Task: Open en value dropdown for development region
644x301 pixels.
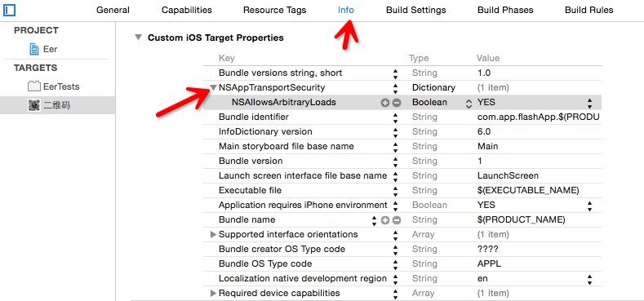Action: 590,279
